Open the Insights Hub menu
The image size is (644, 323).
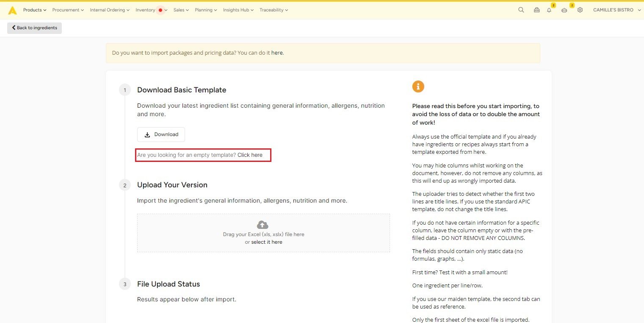238,10
